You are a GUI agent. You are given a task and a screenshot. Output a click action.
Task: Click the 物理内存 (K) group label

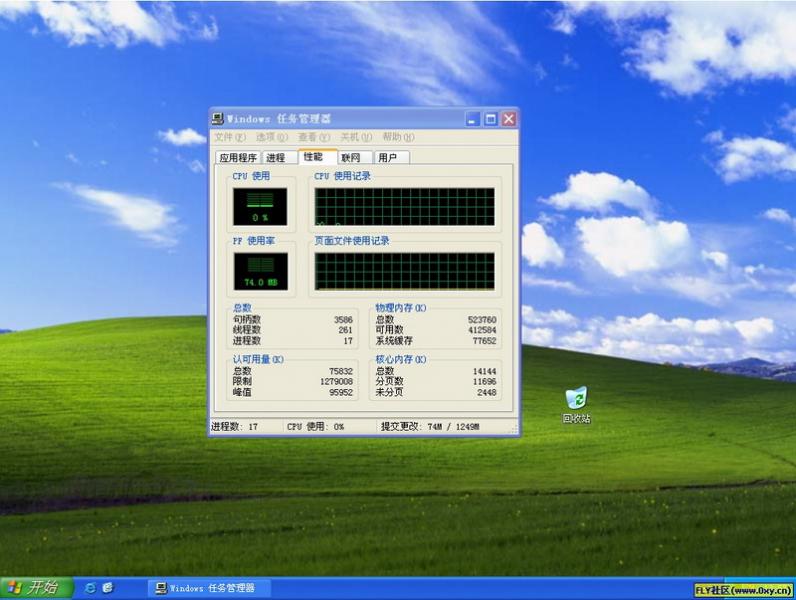[401, 308]
